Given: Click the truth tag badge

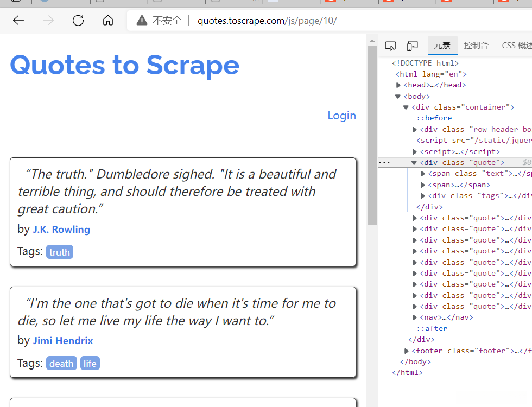Looking at the screenshot, I should (60, 252).
